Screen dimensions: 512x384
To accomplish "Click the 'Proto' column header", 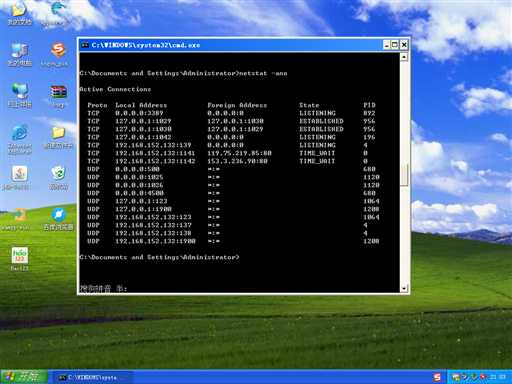I will (97, 105).
